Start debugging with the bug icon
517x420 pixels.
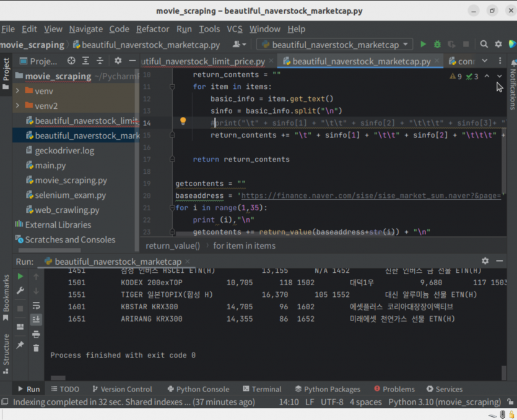point(437,44)
